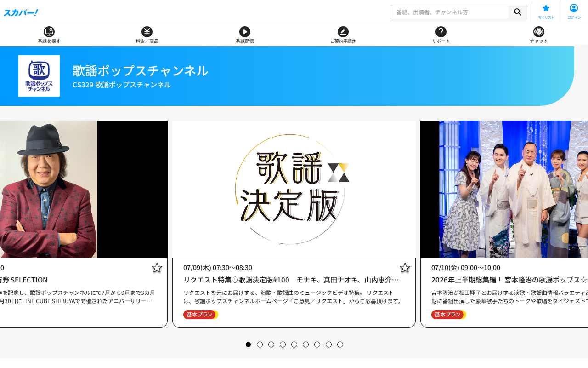Click the 07/09(木) 07:30〜08:30 airtime text

(218, 268)
